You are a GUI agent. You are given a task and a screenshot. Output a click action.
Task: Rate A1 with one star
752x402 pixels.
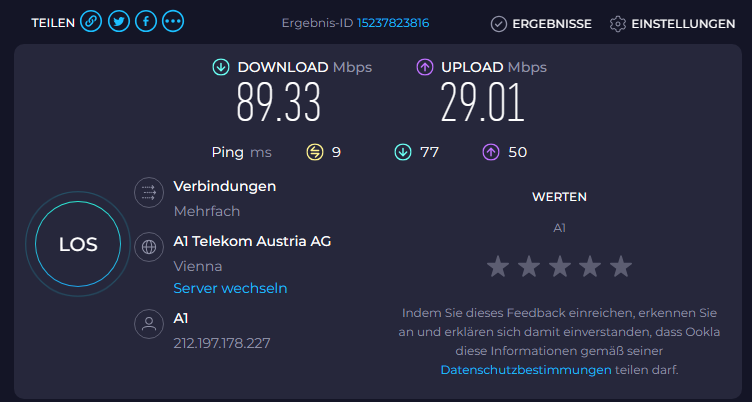498,267
